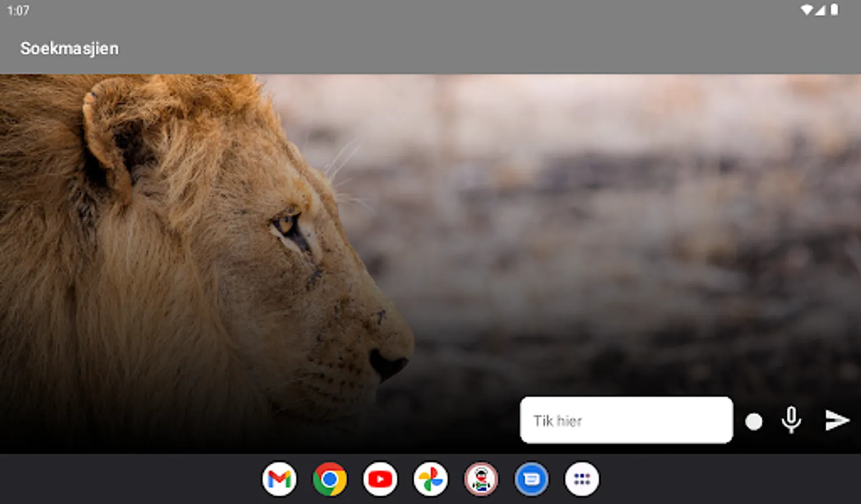Tap the Soekmasjien title text
861x504 pixels.
coord(70,49)
